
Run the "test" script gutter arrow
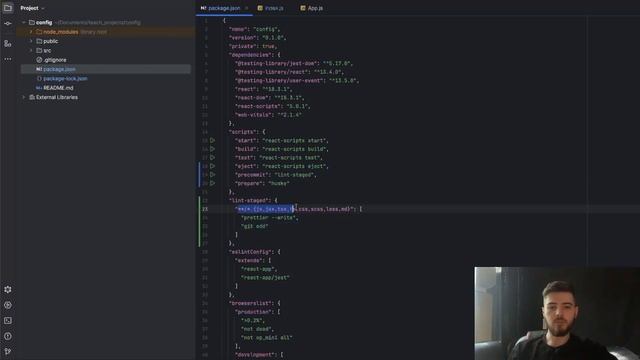(x=212, y=158)
